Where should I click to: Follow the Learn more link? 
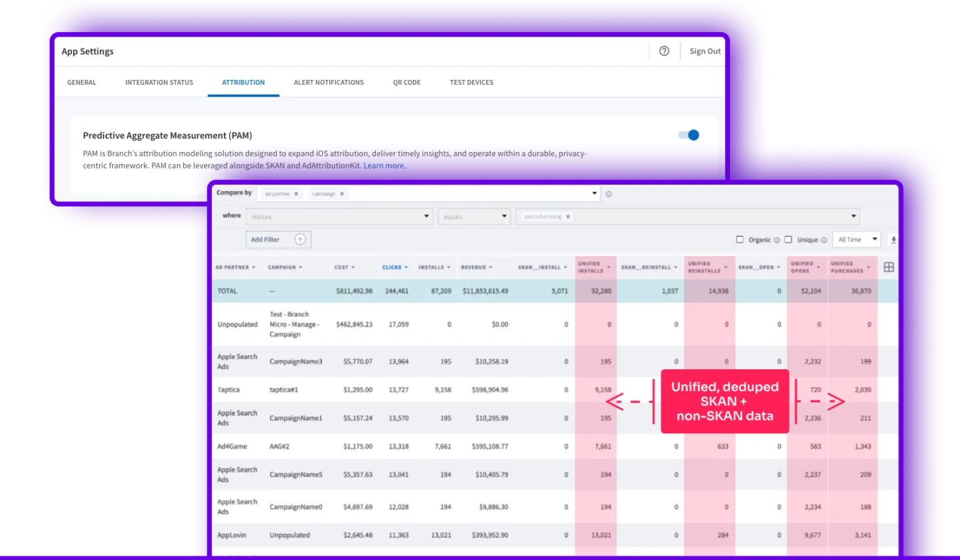385,165
